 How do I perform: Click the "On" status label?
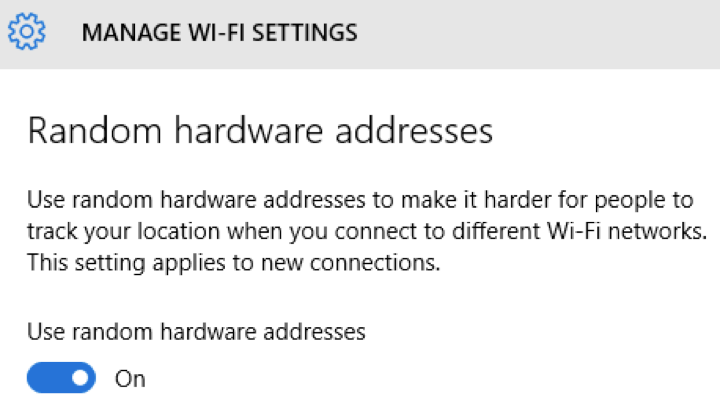[x=131, y=378]
